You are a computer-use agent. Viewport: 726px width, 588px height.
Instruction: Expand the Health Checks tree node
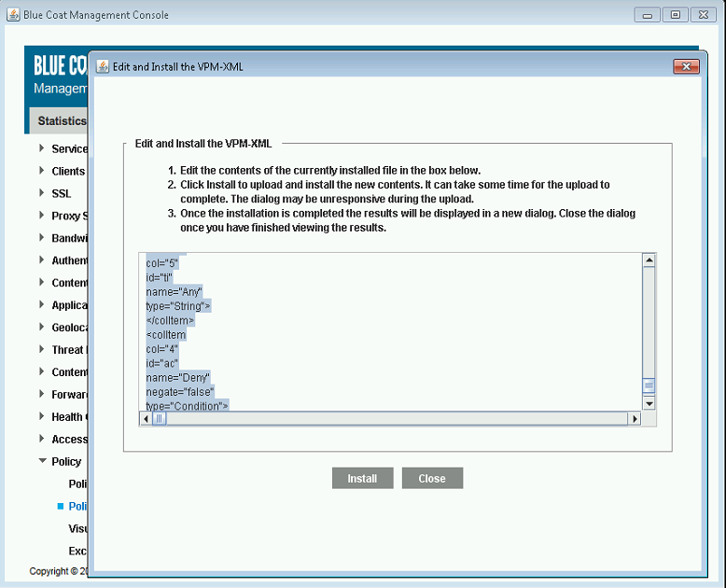coord(42,416)
